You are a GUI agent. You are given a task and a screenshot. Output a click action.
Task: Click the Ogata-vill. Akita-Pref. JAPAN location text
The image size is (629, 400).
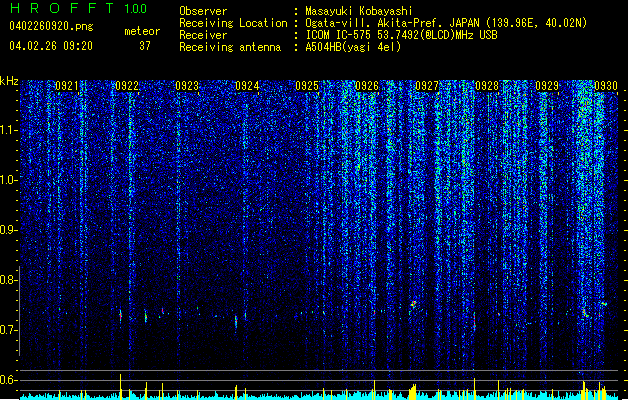(x=446, y=23)
